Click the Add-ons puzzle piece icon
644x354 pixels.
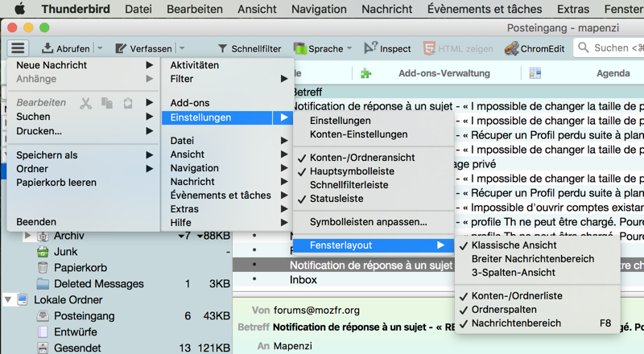tap(366, 73)
